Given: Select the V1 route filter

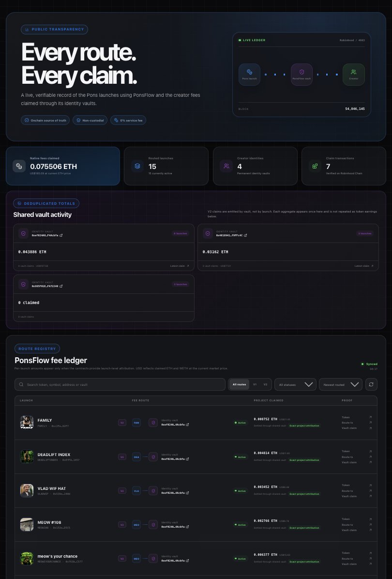Looking at the screenshot, I should [x=255, y=384].
